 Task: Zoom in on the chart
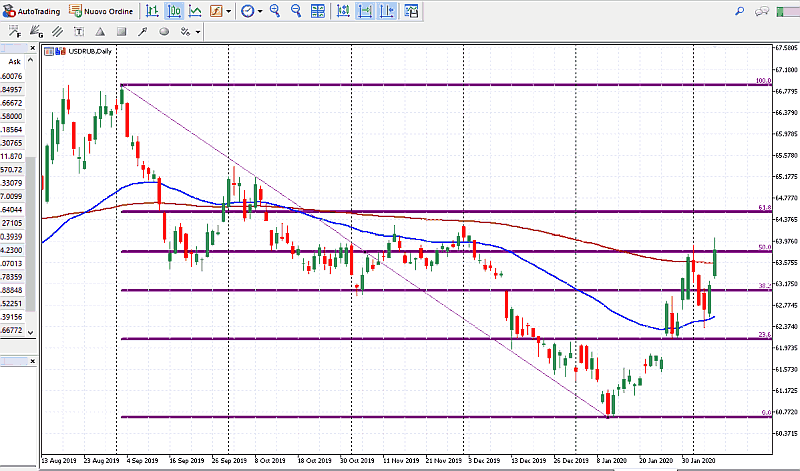pos(273,11)
